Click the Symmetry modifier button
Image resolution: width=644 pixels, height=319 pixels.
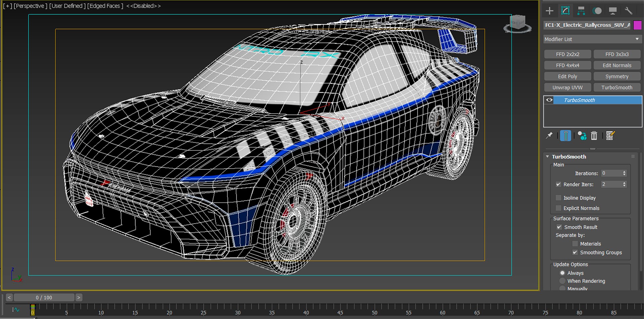617,76
